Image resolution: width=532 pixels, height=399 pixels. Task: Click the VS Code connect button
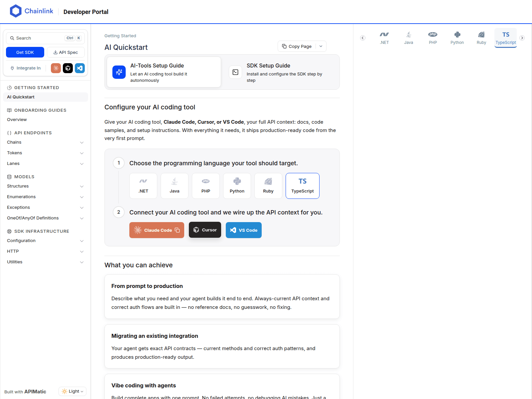[244, 230]
